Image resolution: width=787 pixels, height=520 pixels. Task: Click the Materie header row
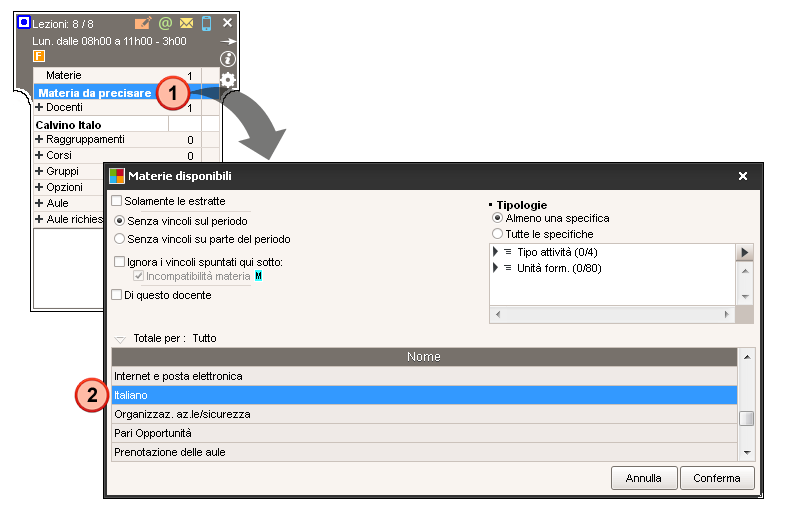pos(126,75)
